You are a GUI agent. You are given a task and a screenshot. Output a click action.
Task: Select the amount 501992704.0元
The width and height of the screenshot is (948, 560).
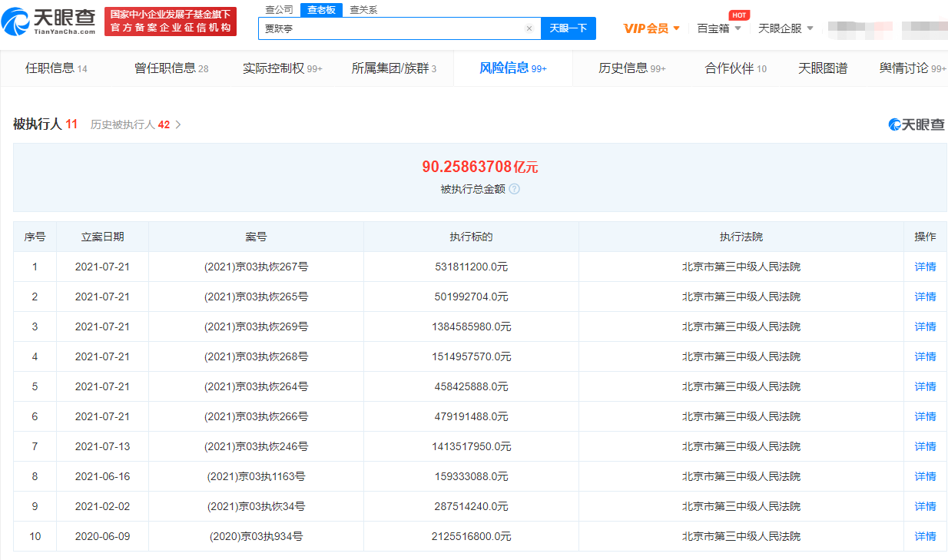471,297
